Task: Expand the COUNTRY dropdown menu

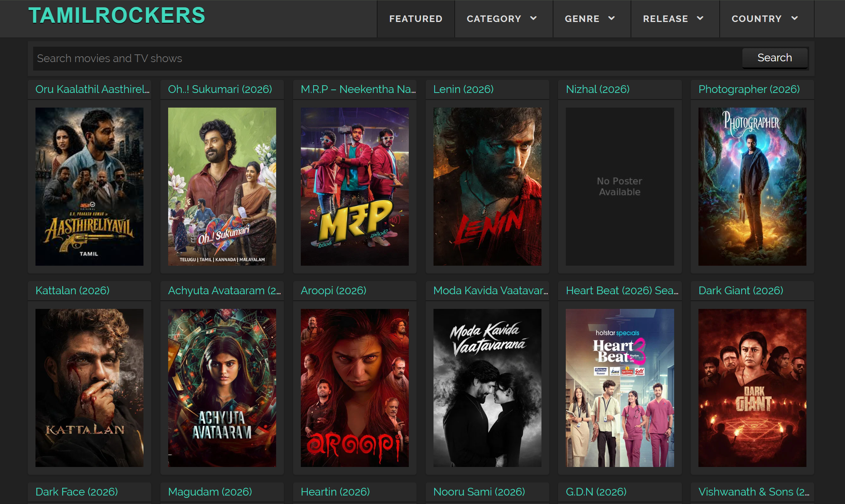Action: pyautogui.click(x=766, y=19)
